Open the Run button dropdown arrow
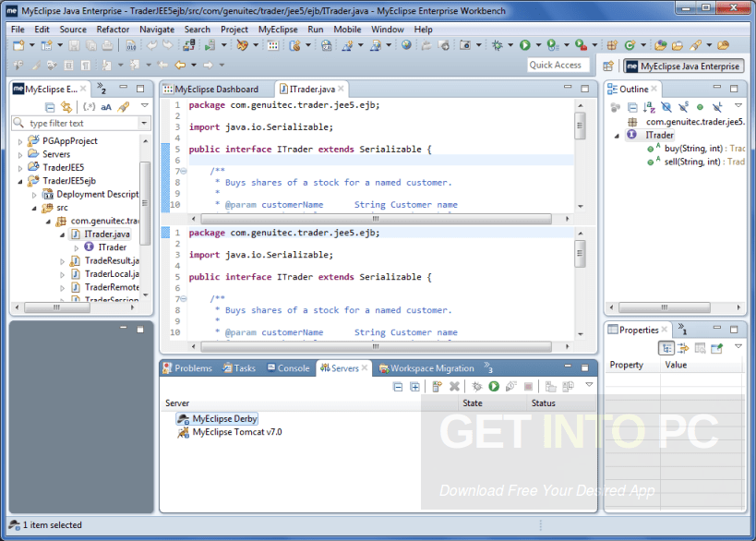The width and height of the screenshot is (756, 541). (x=538, y=45)
